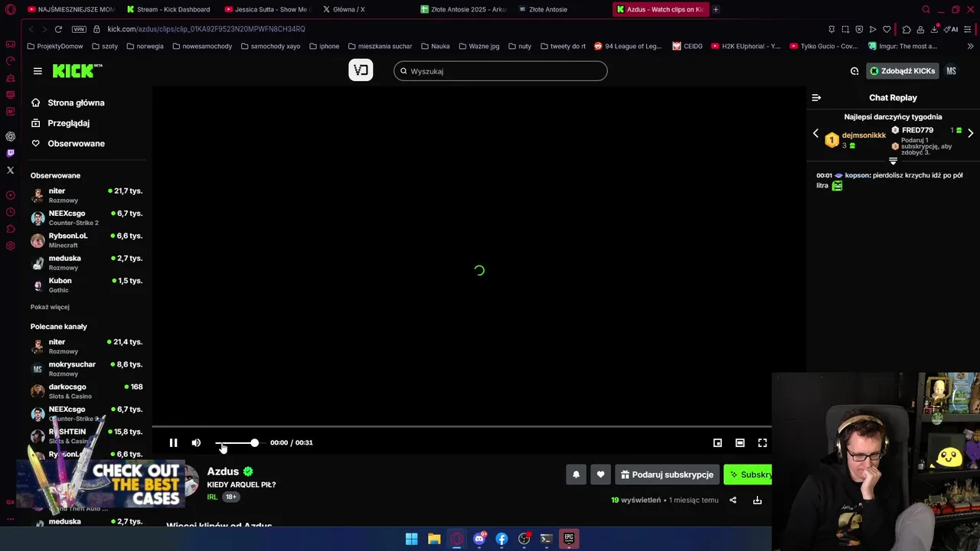Click the VJ logo icon in header

[361, 70]
